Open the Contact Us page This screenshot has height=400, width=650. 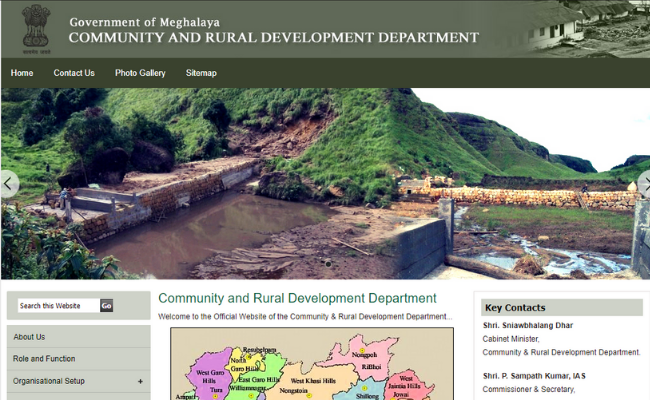pos(74,73)
